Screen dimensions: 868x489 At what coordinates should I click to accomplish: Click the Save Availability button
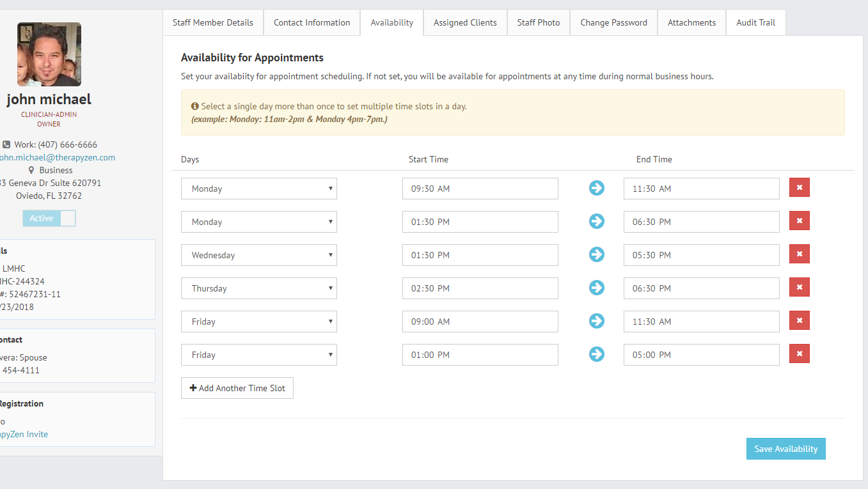[786, 449]
